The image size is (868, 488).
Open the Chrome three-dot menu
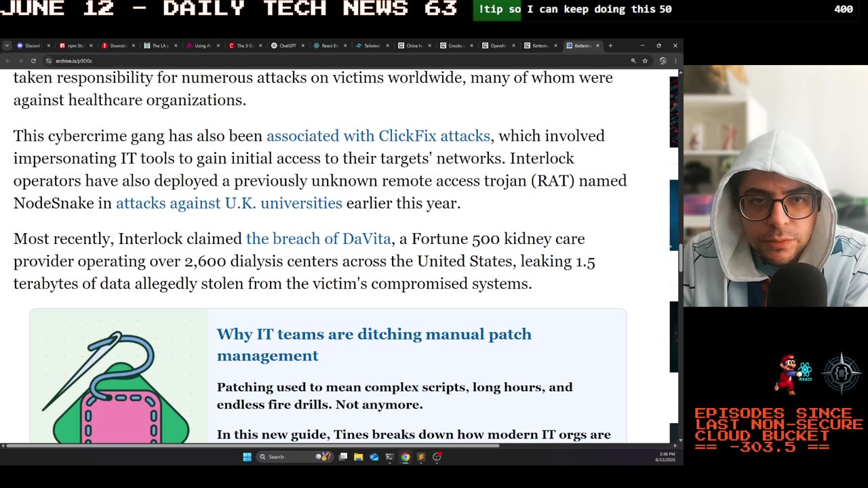point(675,60)
